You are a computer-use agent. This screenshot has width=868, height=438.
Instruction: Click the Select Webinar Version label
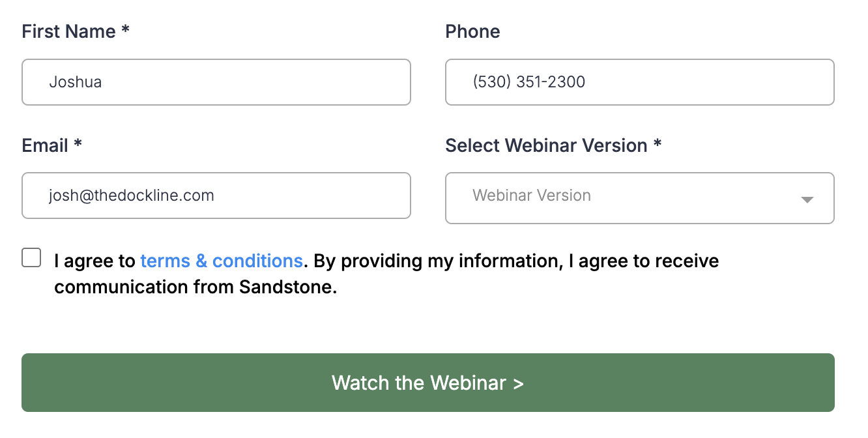pos(546,145)
